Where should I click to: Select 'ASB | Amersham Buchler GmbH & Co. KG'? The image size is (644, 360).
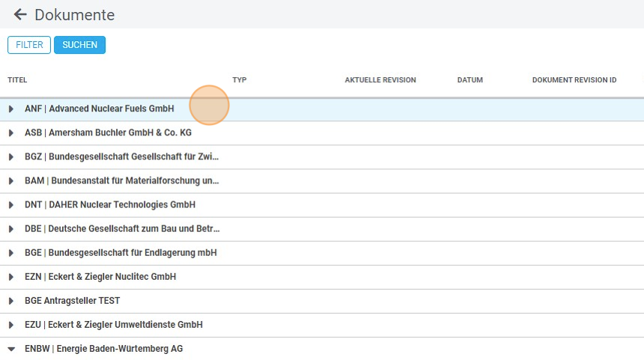click(108, 132)
